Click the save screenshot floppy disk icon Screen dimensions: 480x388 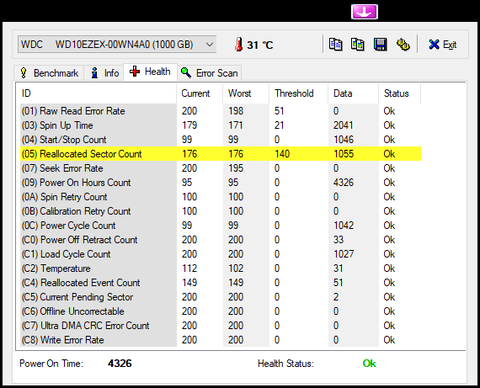pyautogui.click(x=380, y=45)
